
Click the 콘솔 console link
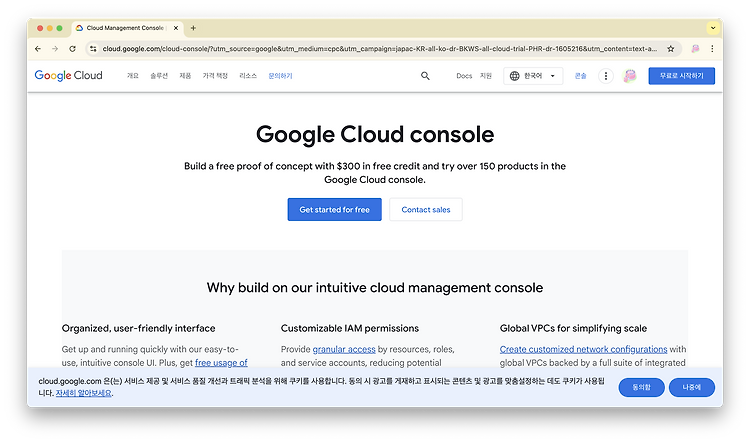pyautogui.click(x=580, y=76)
